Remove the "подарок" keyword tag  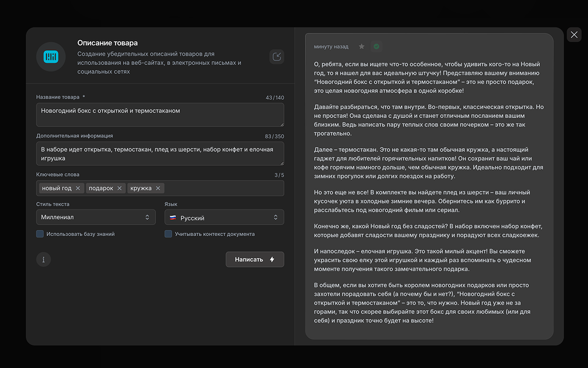(x=119, y=188)
